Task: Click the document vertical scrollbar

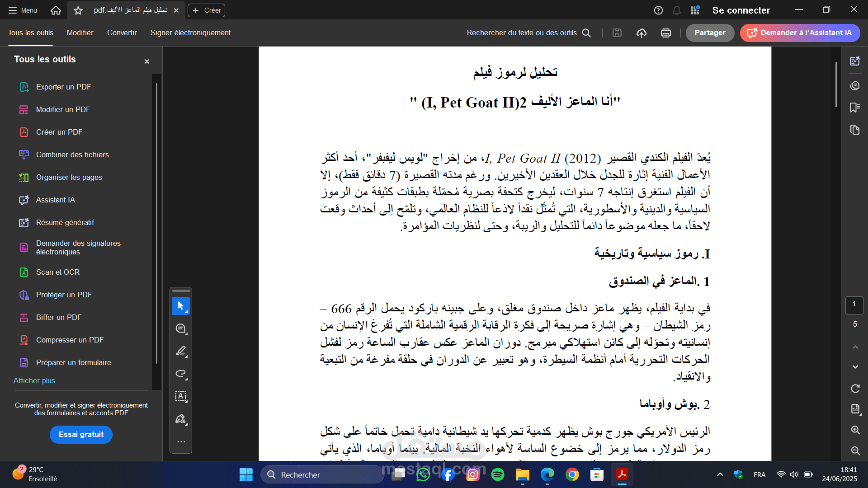Action: 836,84
